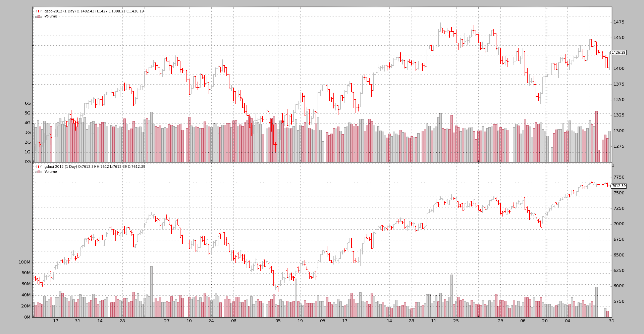Click the 5750 price axis label
The image size is (644, 334).
[x=619, y=301]
